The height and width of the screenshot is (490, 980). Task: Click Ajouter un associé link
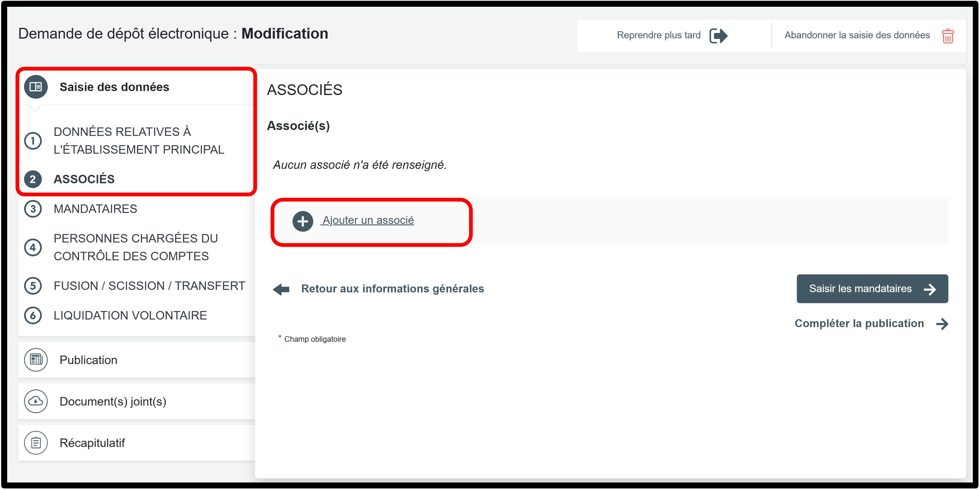[x=368, y=220]
